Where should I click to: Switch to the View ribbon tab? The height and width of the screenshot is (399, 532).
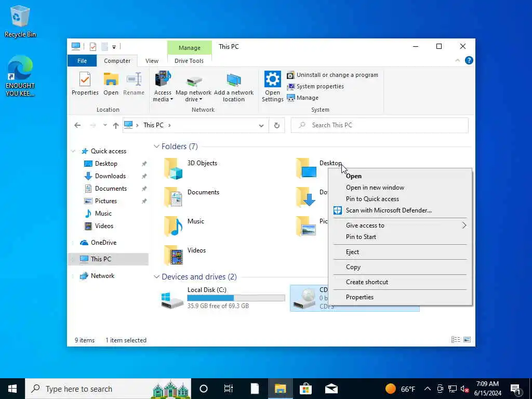coord(152,61)
